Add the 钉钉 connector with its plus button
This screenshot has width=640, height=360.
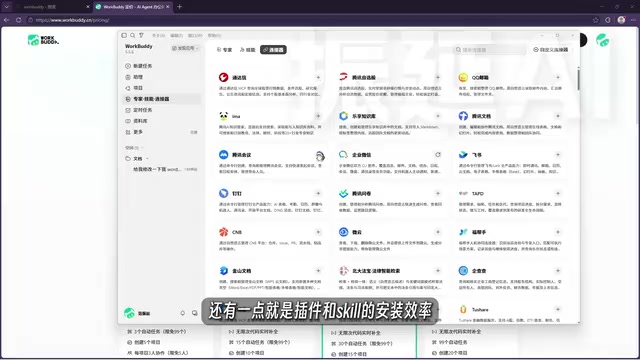[x=318, y=193]
